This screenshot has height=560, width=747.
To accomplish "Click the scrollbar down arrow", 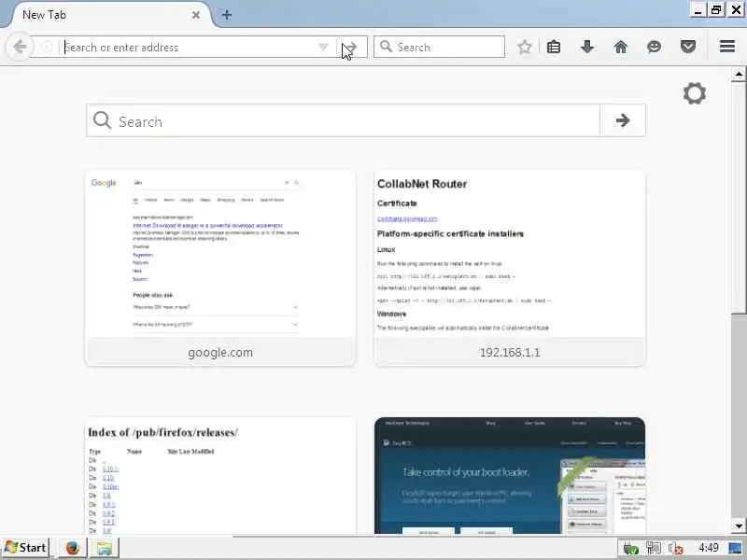I will [x=739, y=526].
